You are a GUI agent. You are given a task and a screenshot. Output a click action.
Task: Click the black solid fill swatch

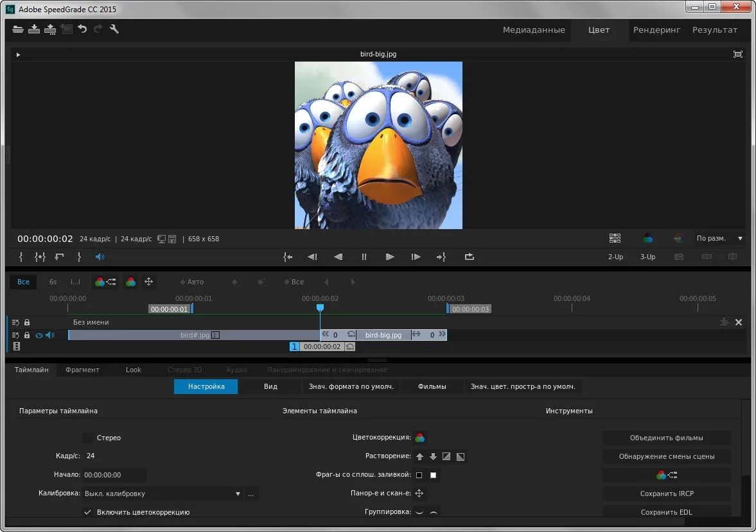coord(419,475)
